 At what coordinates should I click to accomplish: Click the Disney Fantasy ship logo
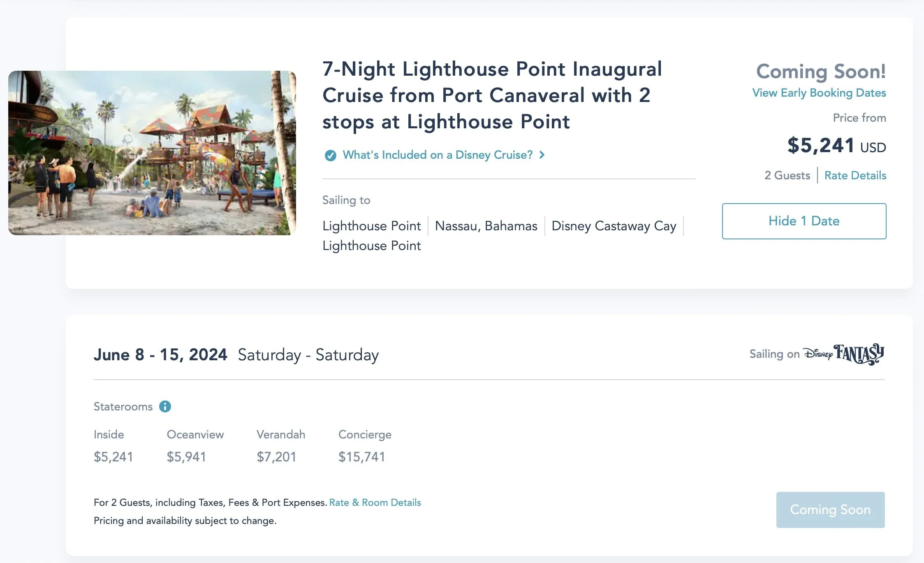pyautogui.click(x=843, y=354)
